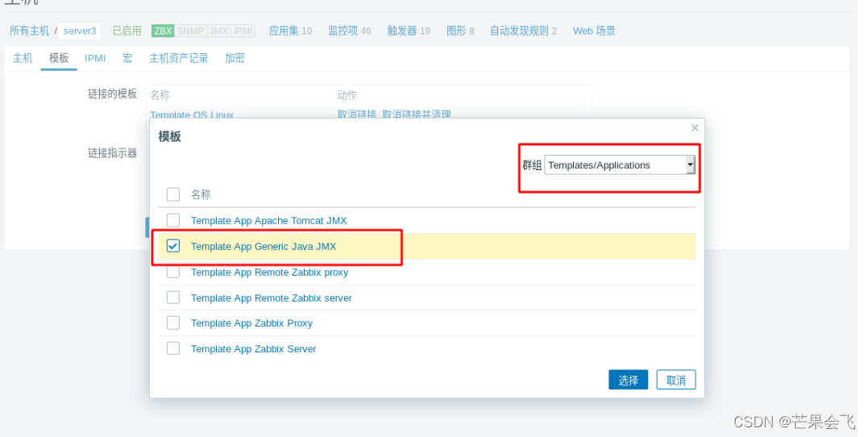Open 图形 8 link
The height and width of the screenshot is (437, 868).
(460, 31)
